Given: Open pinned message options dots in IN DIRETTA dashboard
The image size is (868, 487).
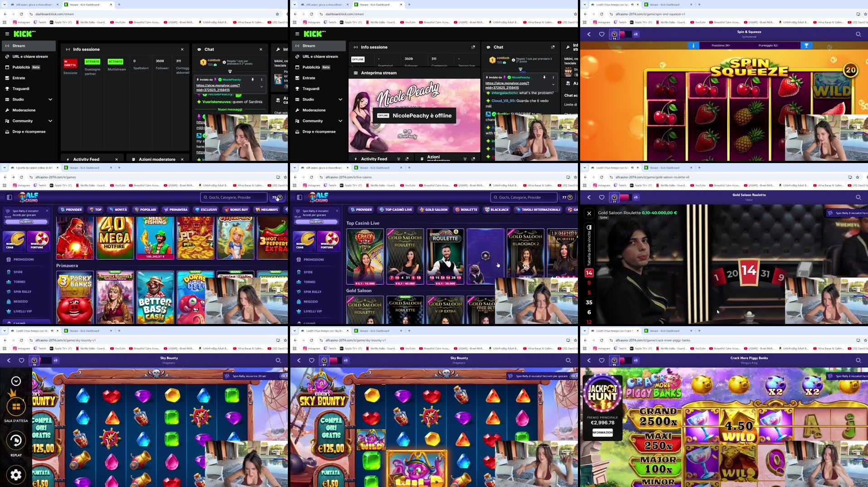Looking at the screenshot, I should pyautogui.click(x=262, y=79).
